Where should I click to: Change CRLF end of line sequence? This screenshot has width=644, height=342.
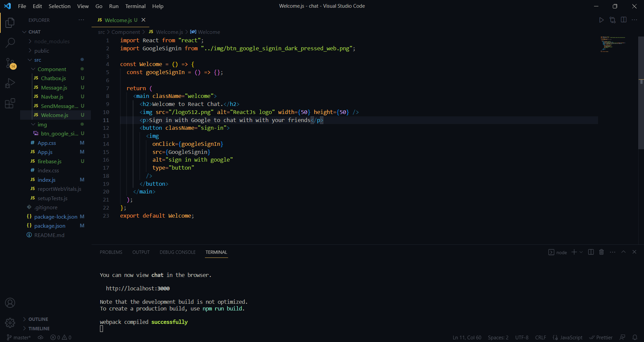[540, 338]
